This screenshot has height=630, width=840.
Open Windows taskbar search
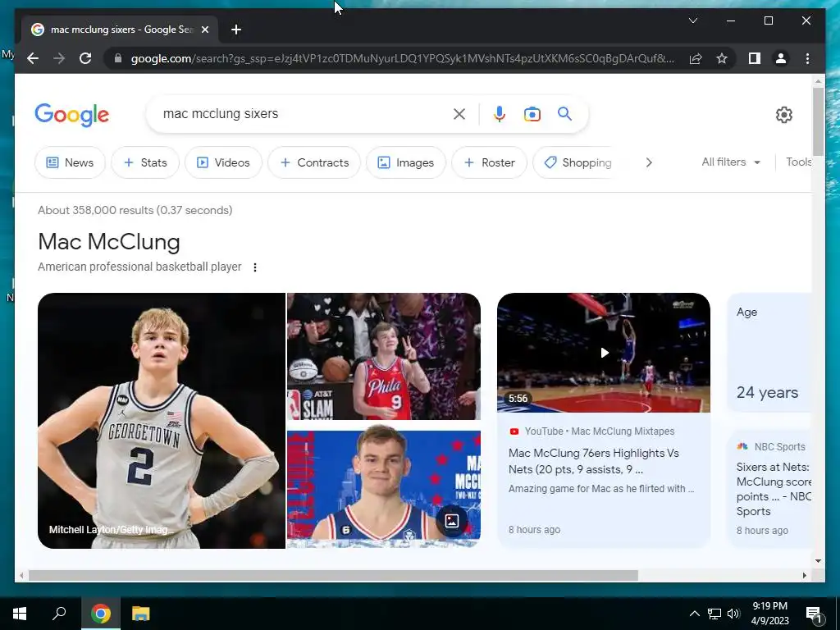coord(59,614)
